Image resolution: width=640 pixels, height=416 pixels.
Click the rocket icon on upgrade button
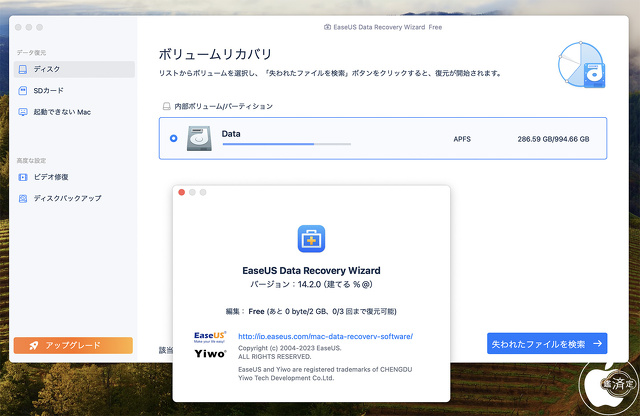pyautogui.click(x=33, y=345)
